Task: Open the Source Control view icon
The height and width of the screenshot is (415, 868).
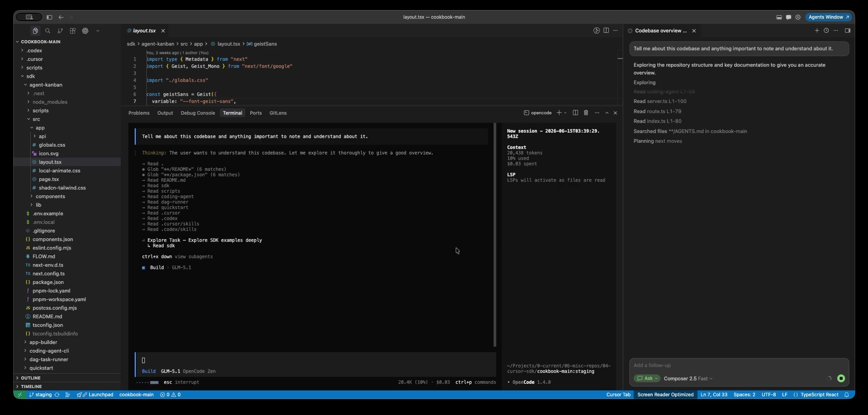Action: 60,31
